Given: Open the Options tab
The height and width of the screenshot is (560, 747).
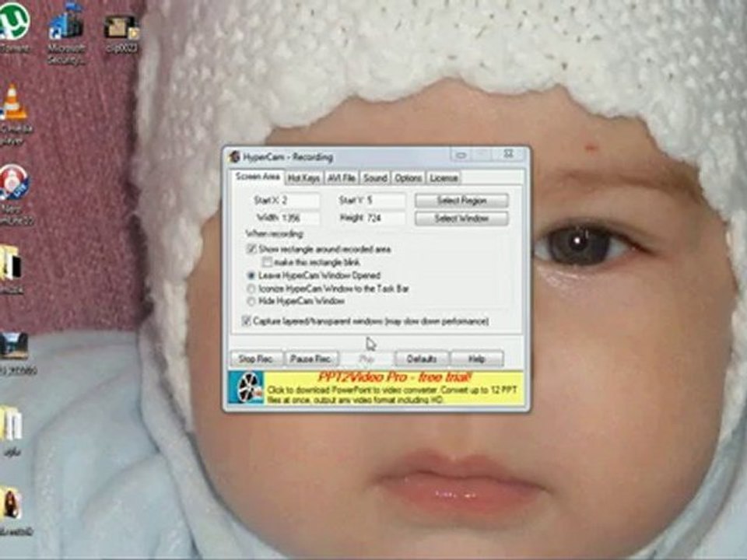Looking at the screenshot, I should point(408,177).
